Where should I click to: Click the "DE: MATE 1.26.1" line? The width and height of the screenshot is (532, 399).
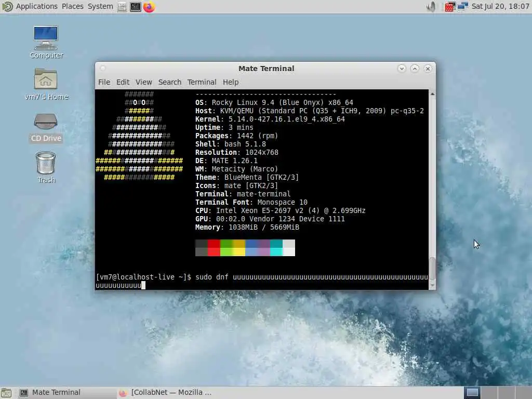pyautogui.click(x=227, y=161)
